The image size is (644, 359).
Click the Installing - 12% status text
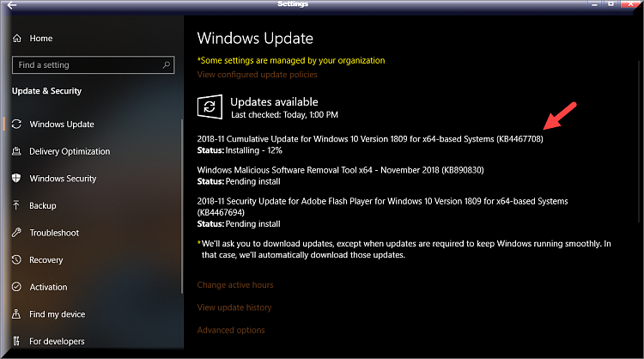tap(254, 150)
